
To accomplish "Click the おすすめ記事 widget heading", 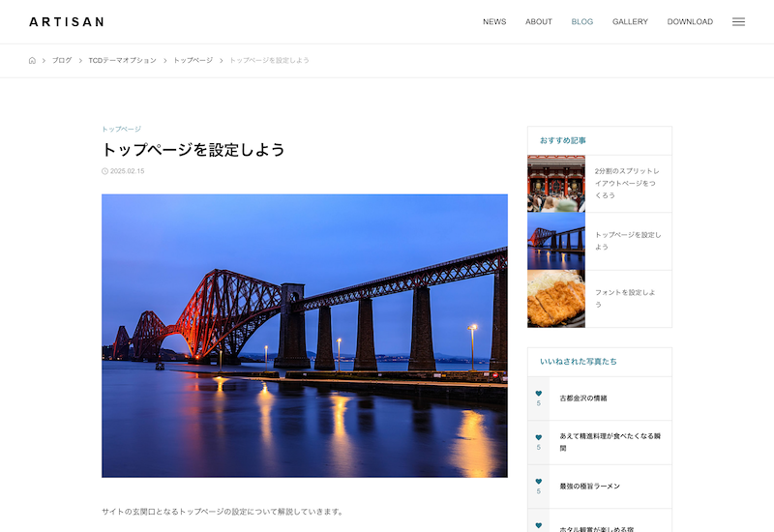I will point(563,140).
